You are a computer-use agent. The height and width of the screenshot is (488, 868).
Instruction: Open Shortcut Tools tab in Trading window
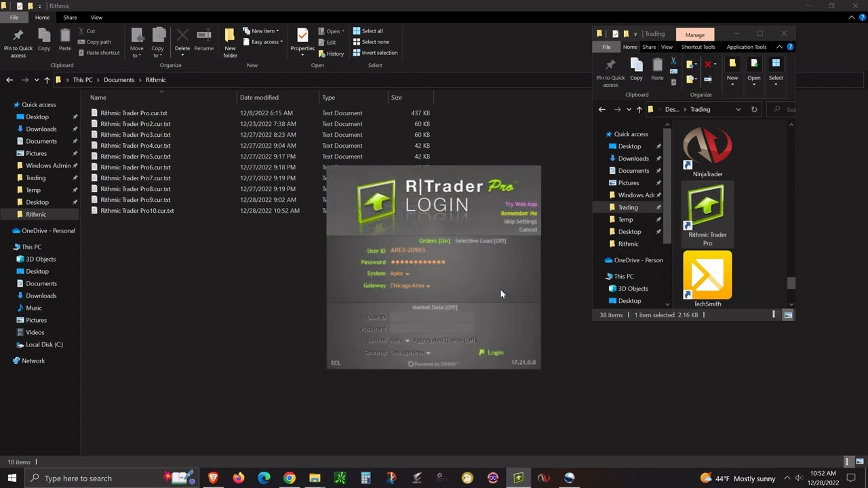(x=698, y=47)
